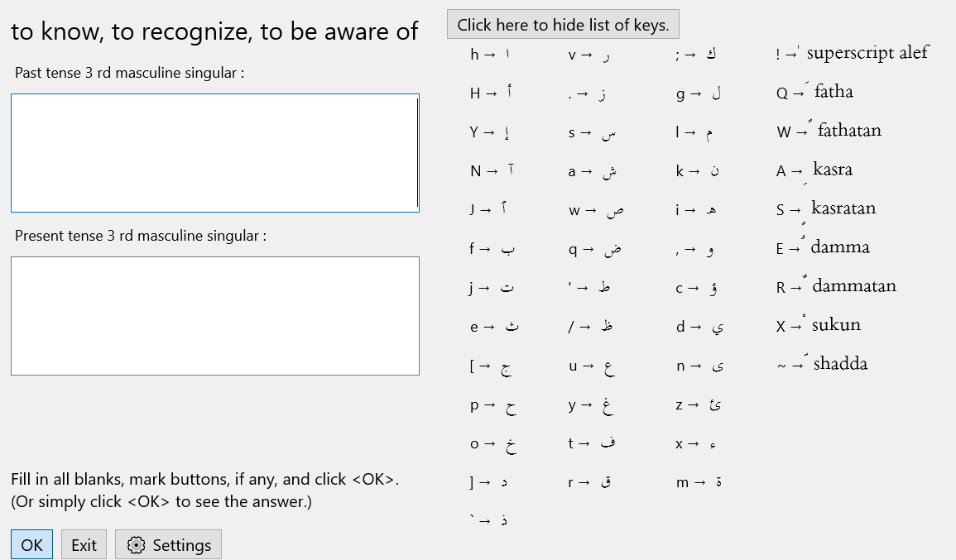
Task: Open the Settings dialog
Action: (x=168, y=543)
